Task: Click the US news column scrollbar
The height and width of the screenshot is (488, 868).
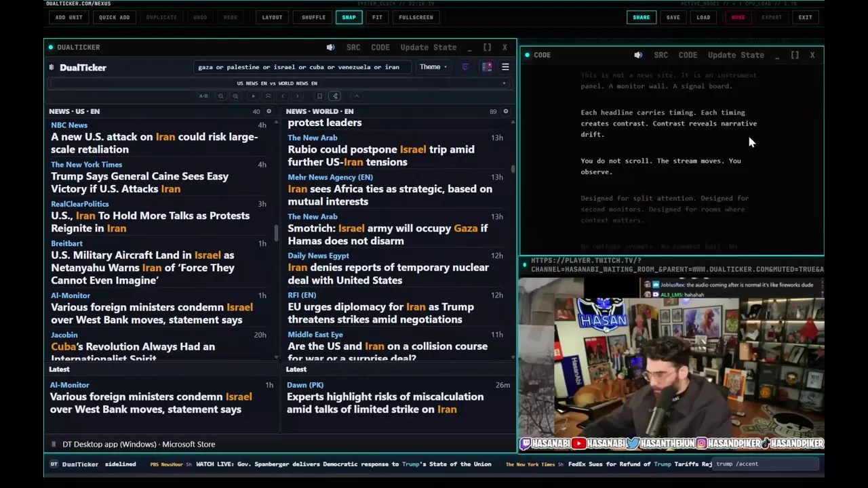Action: [276, 232]
